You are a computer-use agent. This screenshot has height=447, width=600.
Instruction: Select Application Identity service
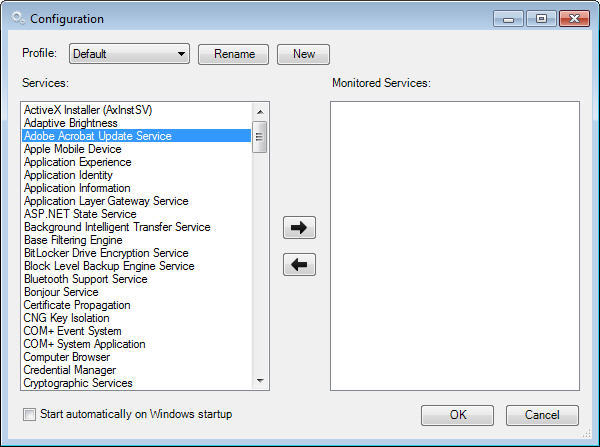(x=136, y=175)
